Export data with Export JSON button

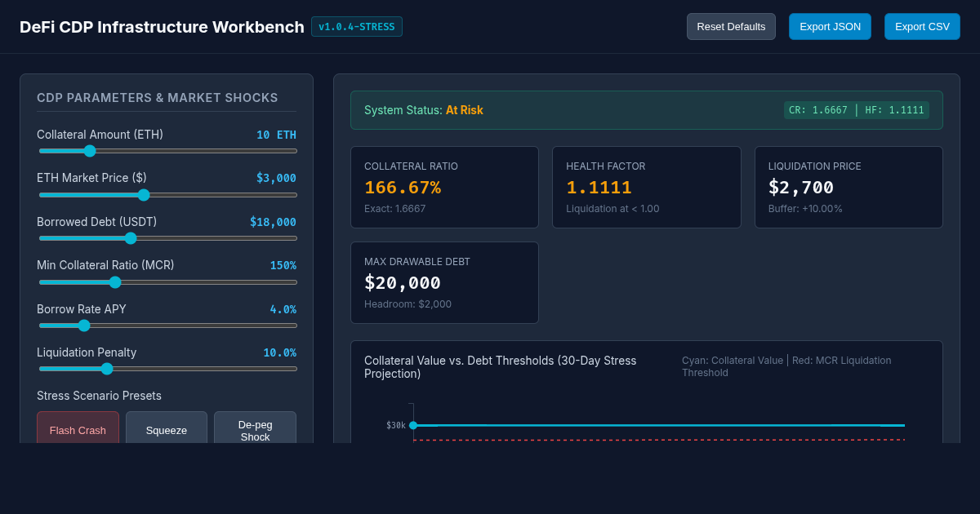coord(830,26)
